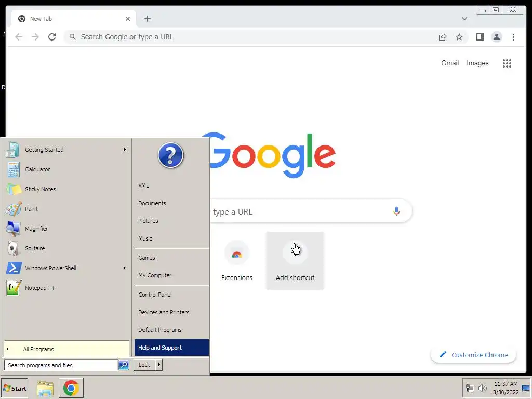Click the search magnifier button in Start menu
The image size is (532, 399).
tap(124, 365)
